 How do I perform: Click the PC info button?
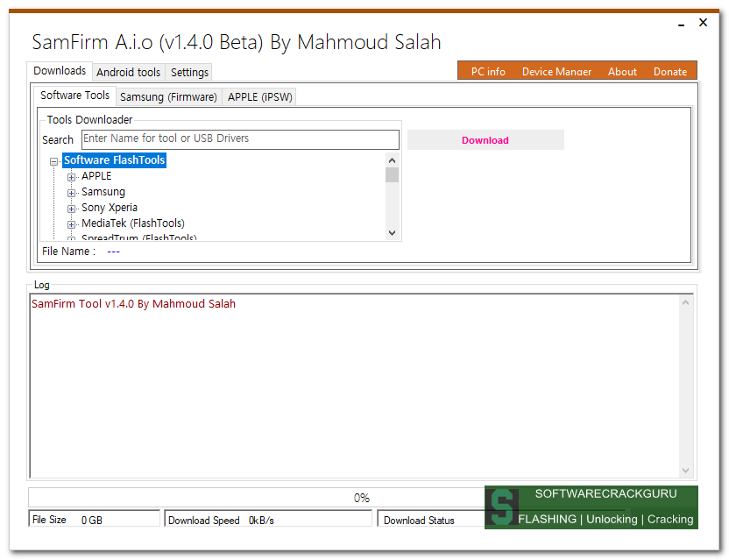click(488, 72)
